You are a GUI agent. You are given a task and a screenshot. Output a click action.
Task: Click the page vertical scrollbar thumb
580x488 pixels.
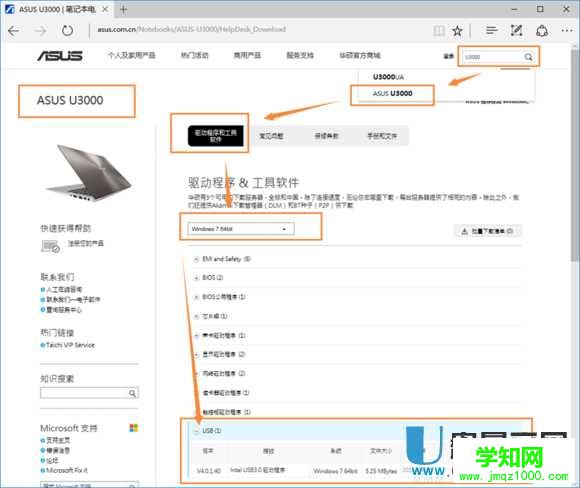[x=575, y=155]
